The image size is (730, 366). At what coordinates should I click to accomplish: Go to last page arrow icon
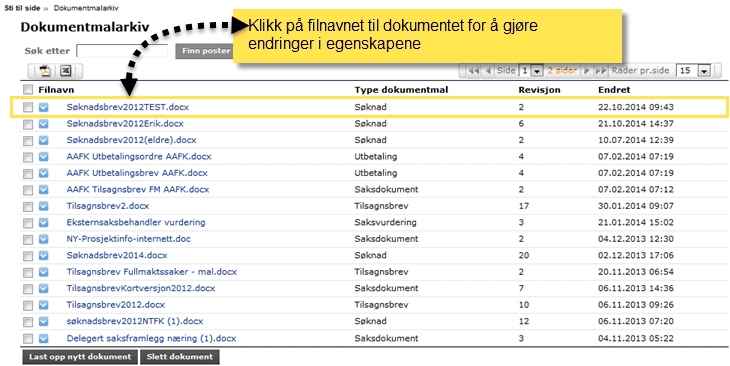pos(601,71)
